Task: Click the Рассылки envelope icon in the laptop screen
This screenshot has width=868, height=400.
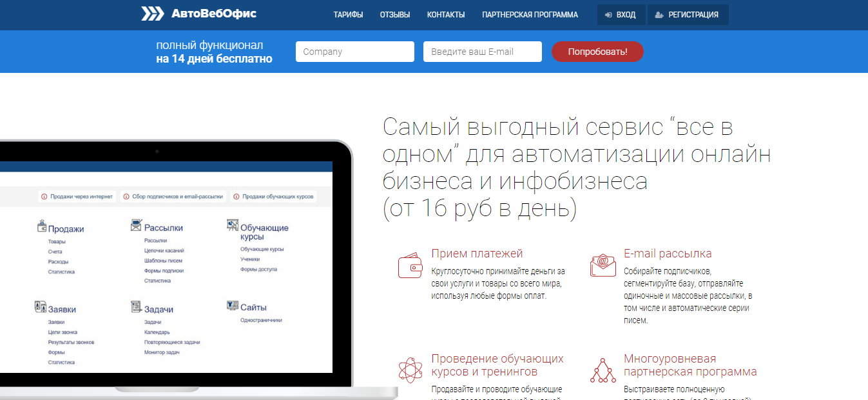Action: tap(136, 225)
